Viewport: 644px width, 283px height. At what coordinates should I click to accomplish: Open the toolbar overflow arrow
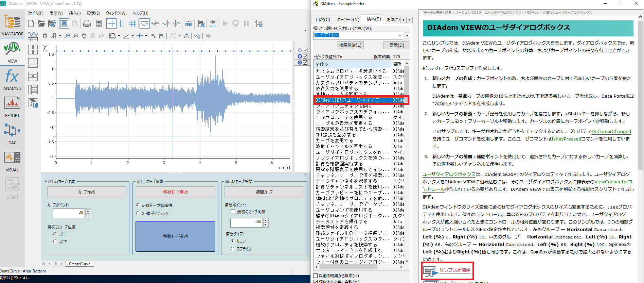(305, 31)
